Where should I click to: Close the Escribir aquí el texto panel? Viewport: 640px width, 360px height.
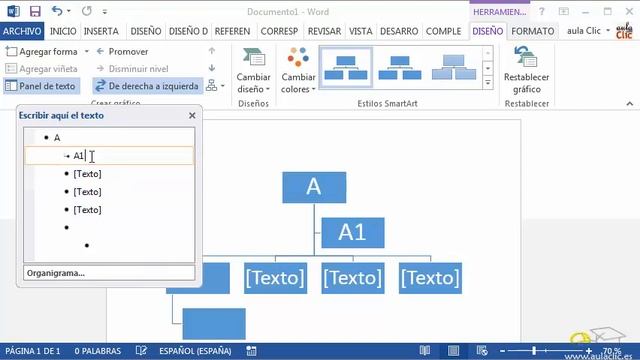pos(192,116)
